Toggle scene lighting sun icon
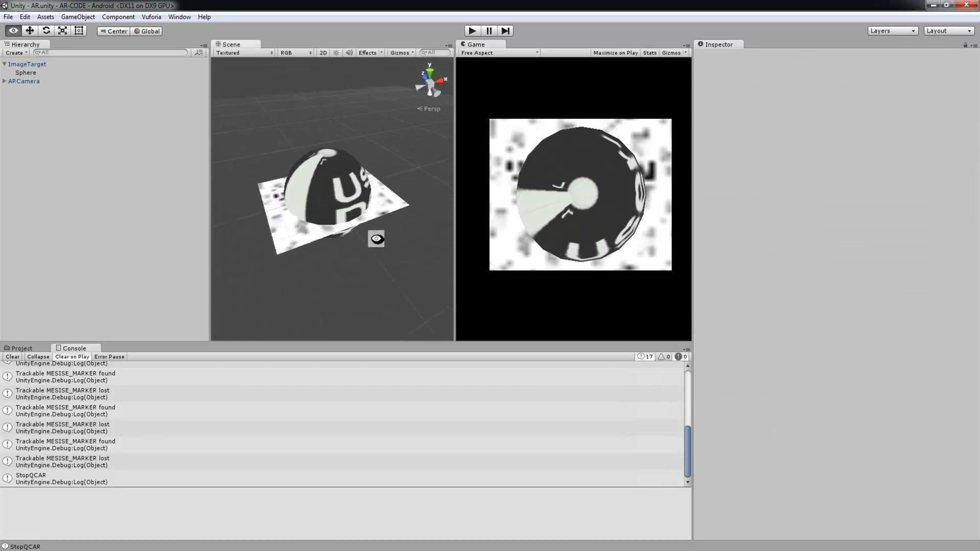This screenshot has height=551, width=980. coord(336,53)
